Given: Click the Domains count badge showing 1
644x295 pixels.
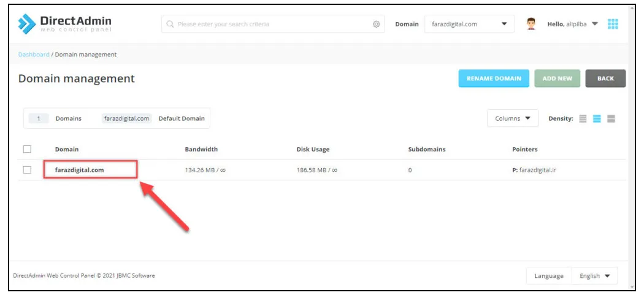Looking at the screenshot, I should (x=39, y=118).
